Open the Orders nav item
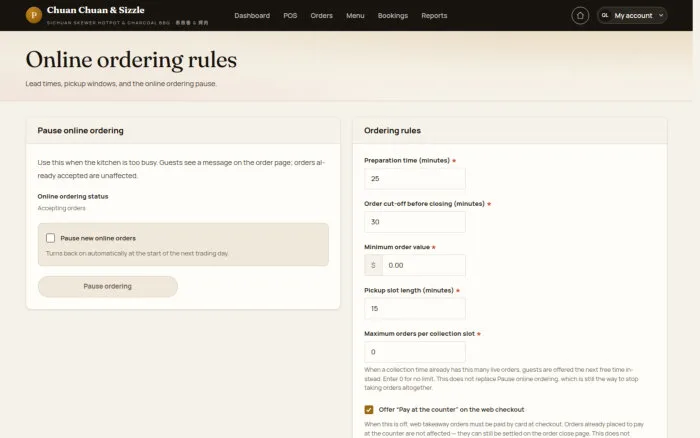The image size is (700, 438). [321, 16]
